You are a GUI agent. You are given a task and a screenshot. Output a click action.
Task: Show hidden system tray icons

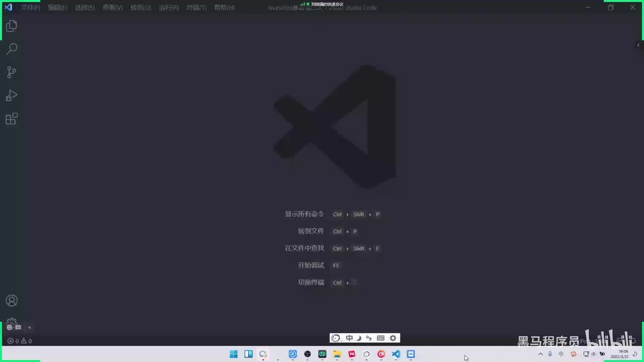coord(540,354)
